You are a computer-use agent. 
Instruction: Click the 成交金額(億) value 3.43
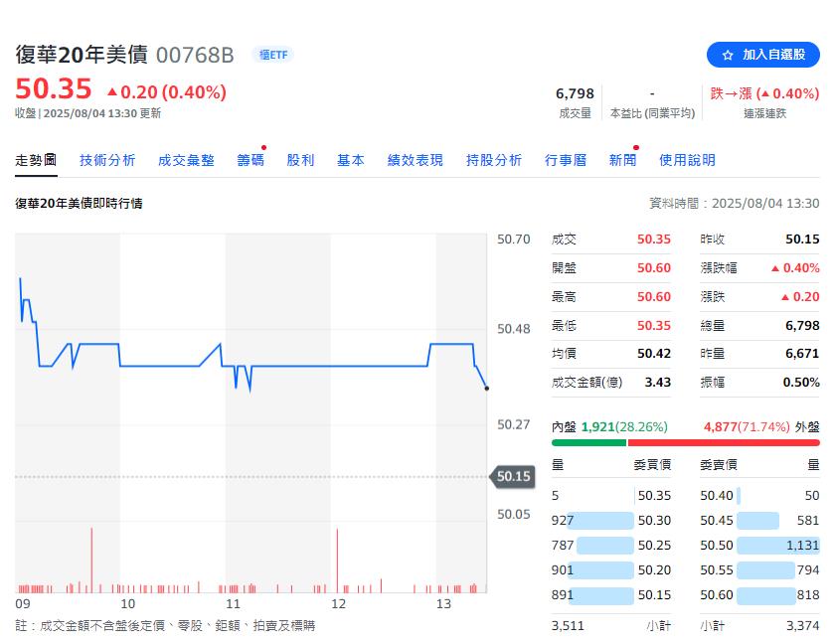tap(657, 383)
